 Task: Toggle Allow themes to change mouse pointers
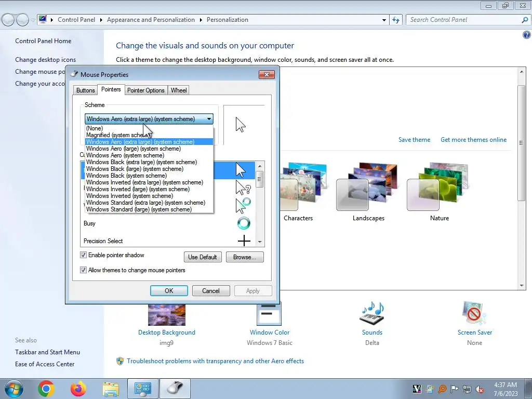[83, 270]
